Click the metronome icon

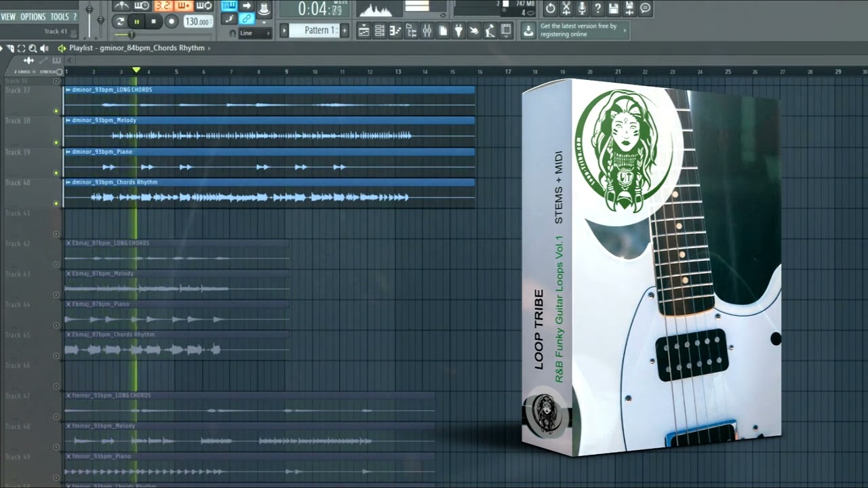tap(122, 6)
